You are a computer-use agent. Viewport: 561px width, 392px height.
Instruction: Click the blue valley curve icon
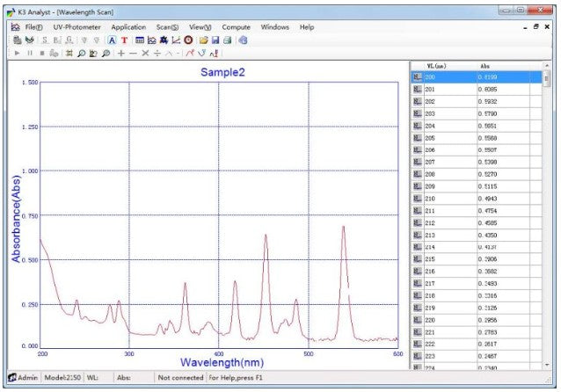201,54
